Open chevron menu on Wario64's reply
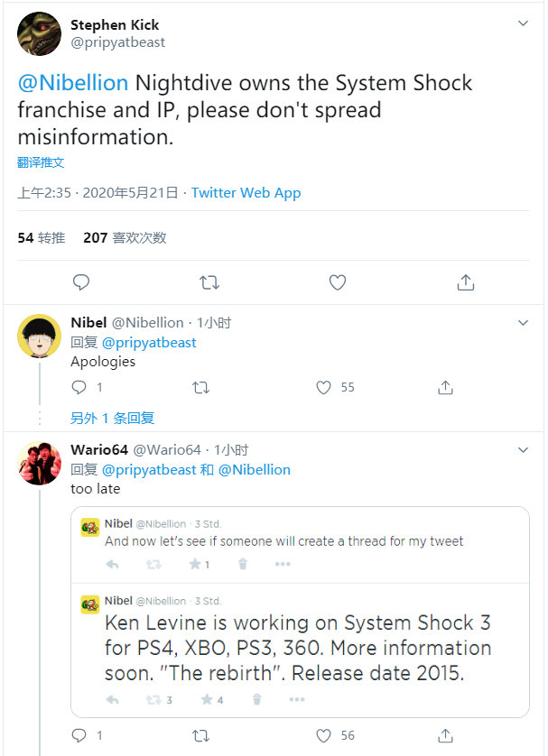Screen dimensions: 548x756 pyautogui.click(x=523, y=450)
